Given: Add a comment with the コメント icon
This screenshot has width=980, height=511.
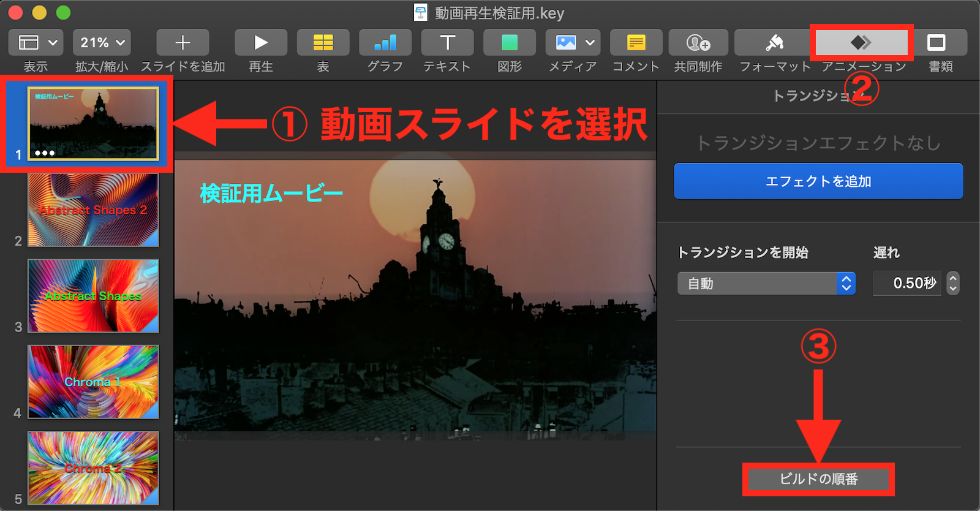Looking at the screenshot, I should [x=636, y=42].
